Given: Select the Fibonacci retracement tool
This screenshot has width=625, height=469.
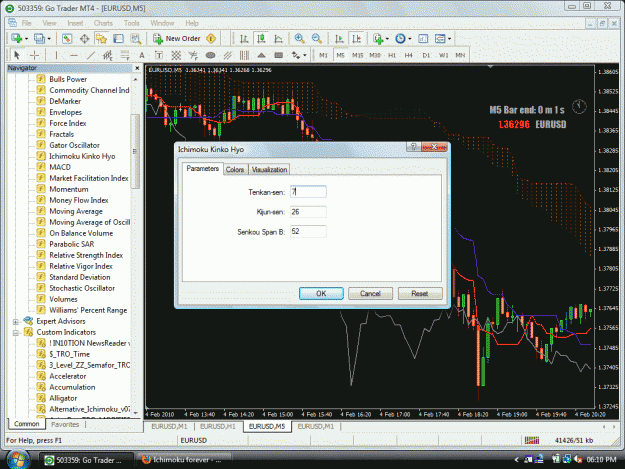Looking at the screenshot, I should pyautogui.click(x=124, y=55).
